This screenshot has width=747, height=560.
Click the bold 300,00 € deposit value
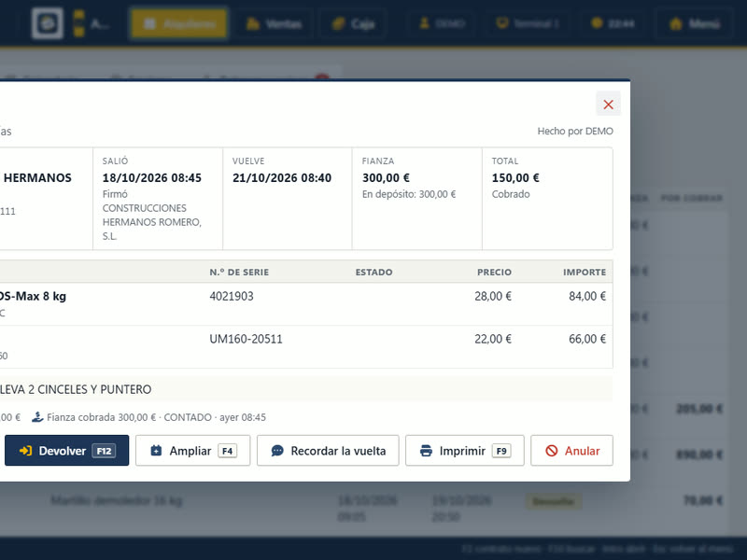pos(386,178)
